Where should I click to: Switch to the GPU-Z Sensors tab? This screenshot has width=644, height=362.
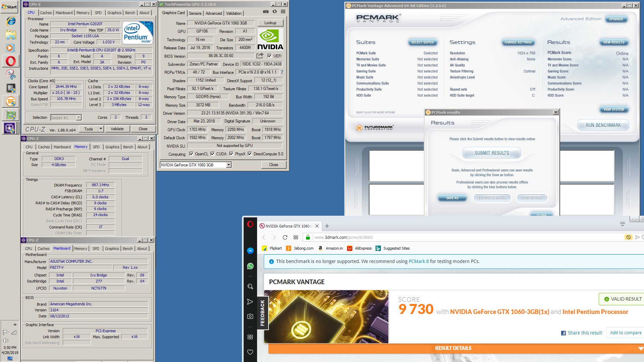(195, 13)
